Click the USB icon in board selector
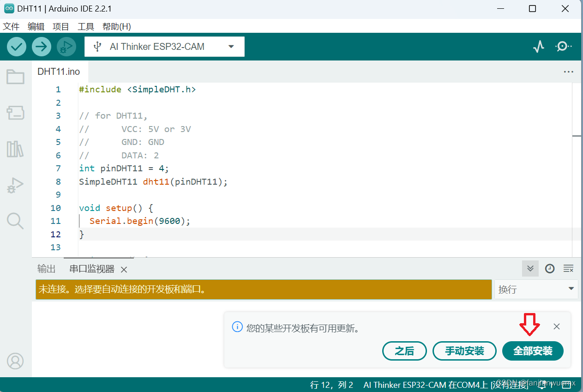 pyautogui.click(x=97, y=47)
